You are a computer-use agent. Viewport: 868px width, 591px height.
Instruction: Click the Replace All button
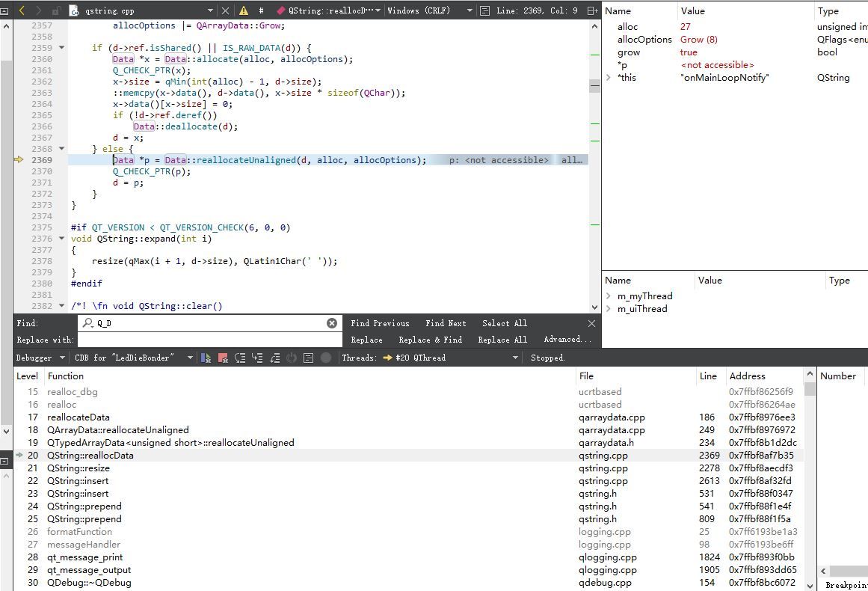click(x=502, y=340)
